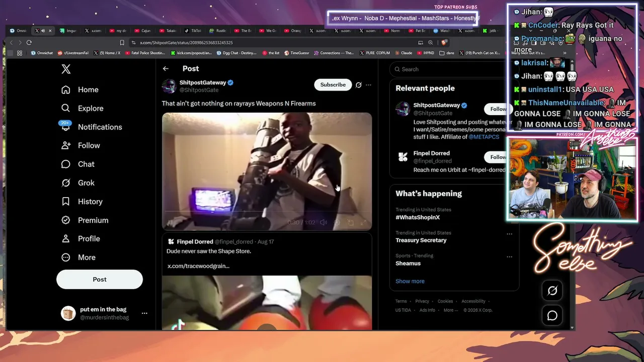644x362 pixels.
Task: Mute the active X tab audio icon
Action: tap(43, 31)
